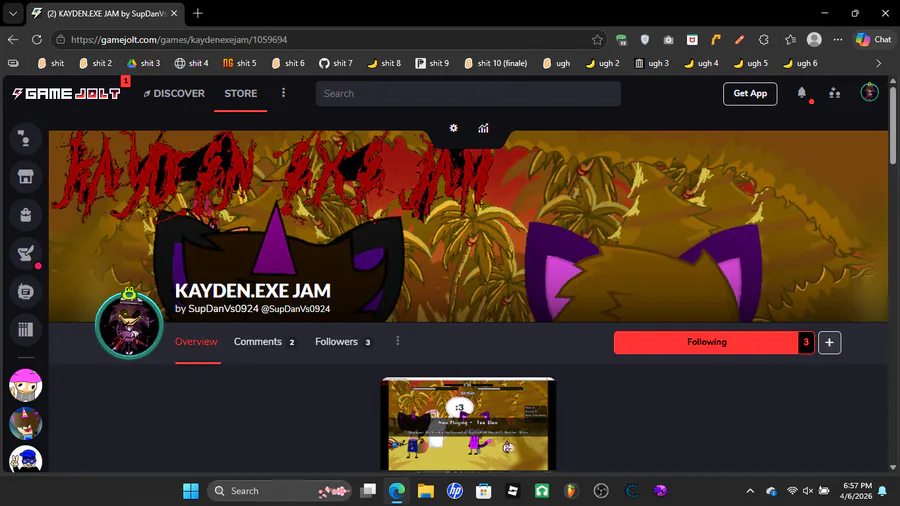Open the game page three-dot options

coord(397,341)
